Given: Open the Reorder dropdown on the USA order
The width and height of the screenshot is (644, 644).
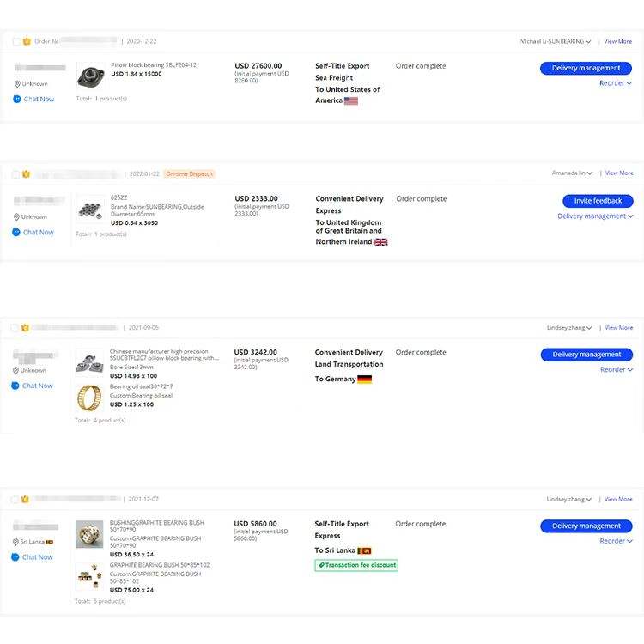Looking at the screenshot, I should (616, 83).
